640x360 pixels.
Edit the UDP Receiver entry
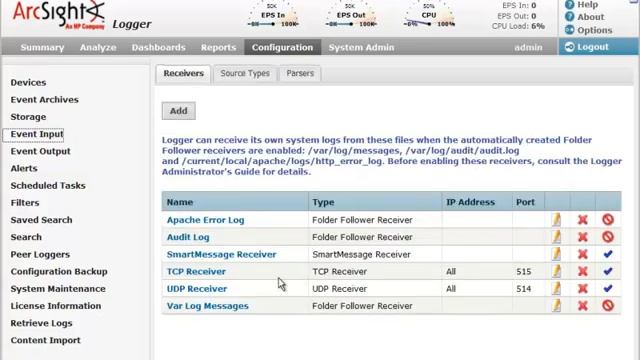556,288
